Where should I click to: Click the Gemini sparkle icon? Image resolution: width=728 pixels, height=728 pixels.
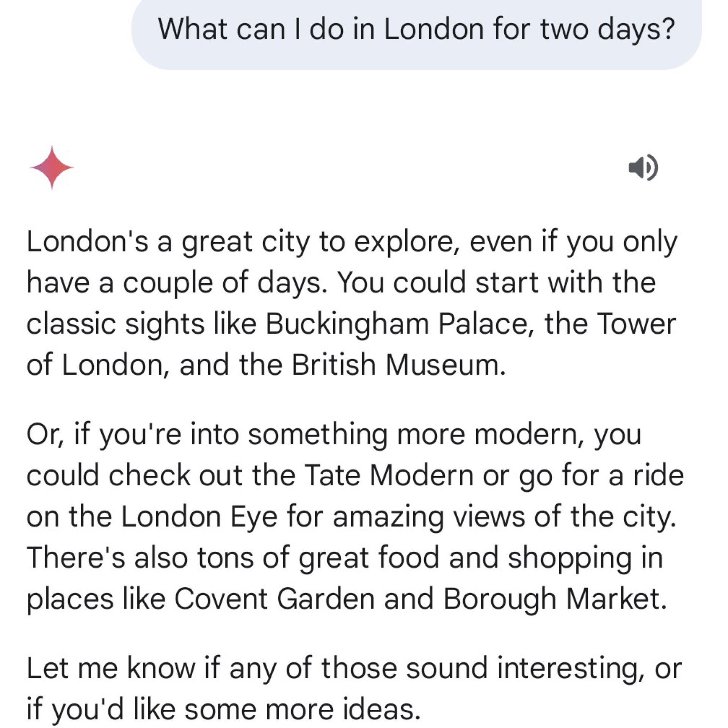(52, 167)
